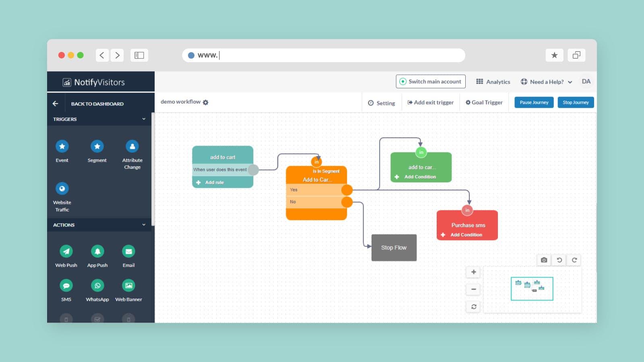Select the Website Traffic trigger icon
Viewport: 644px width, 362px height.
pyautogui.click(x=62, y=188)
